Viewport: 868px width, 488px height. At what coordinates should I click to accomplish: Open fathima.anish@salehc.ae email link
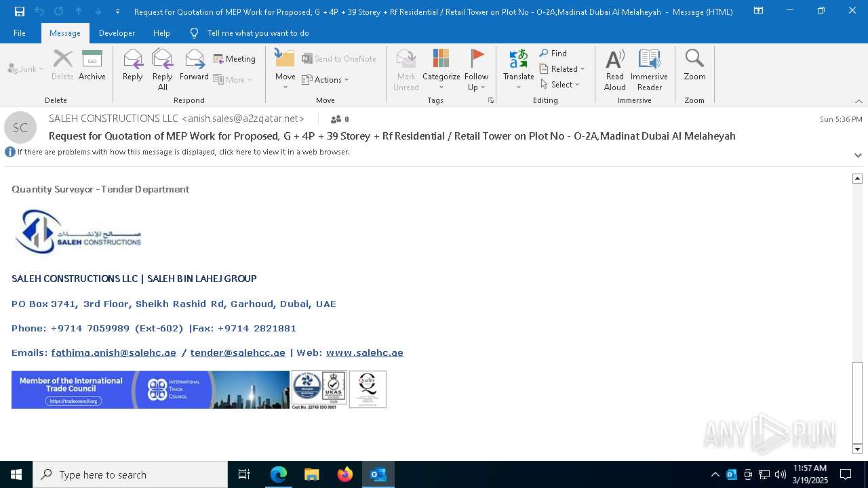(x=113, y=352)
